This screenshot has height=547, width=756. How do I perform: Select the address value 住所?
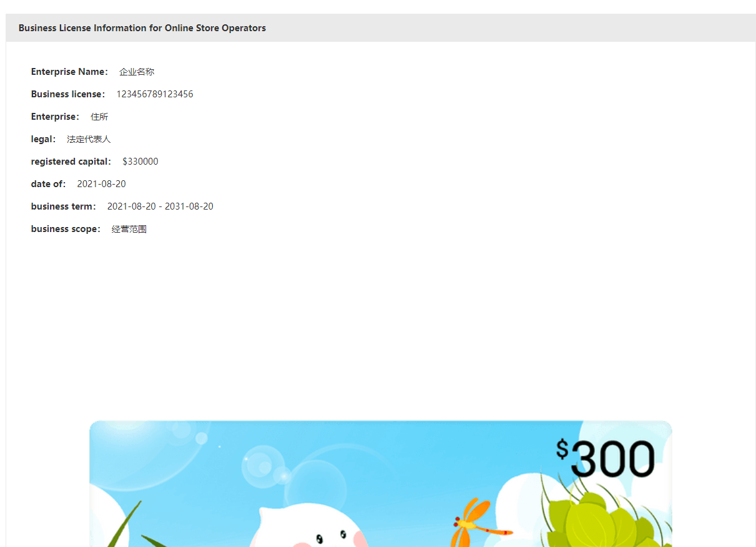click(99, 117)
